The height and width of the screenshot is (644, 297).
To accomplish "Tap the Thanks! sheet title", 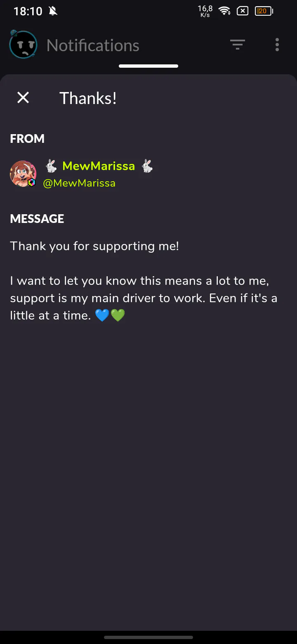I will click(x=88, y=98).
